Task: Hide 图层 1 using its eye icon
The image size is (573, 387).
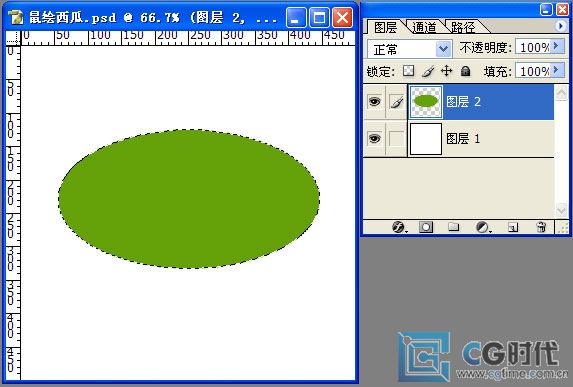Action: point(374,139)
